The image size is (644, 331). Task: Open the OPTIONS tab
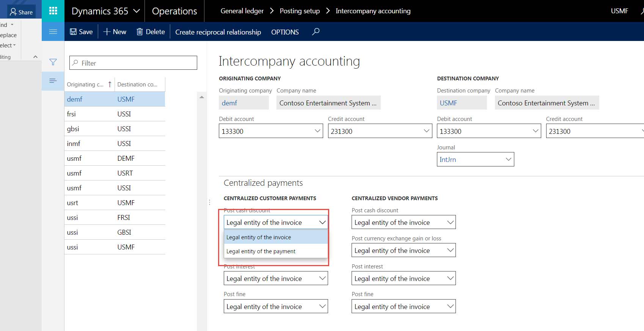click(285, 32)
